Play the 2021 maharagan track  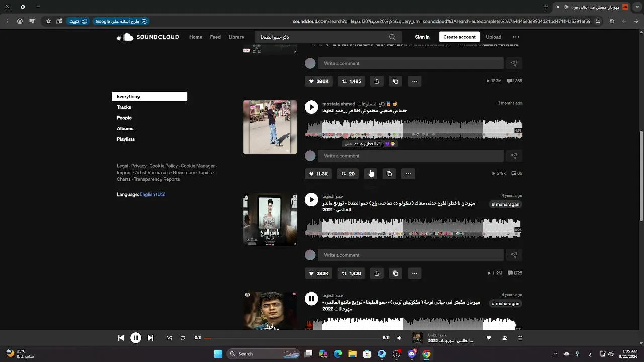click(311, 200)
